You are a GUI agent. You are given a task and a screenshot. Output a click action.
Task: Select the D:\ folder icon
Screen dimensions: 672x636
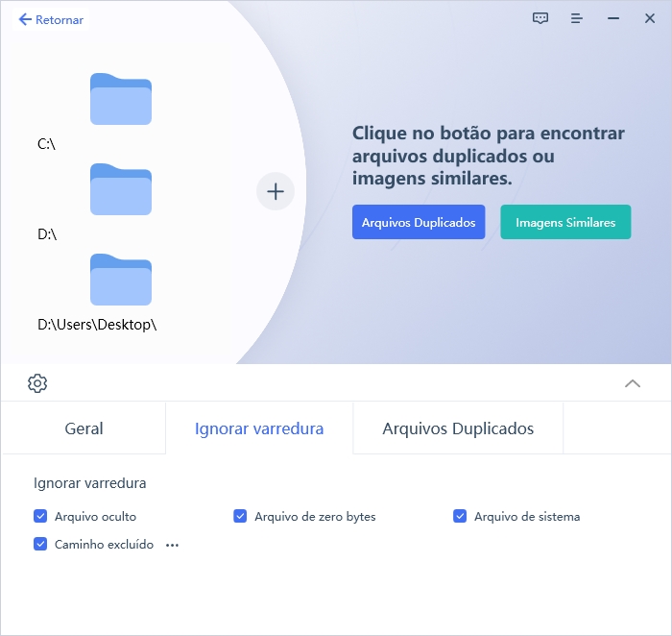[x=121, y=189]
